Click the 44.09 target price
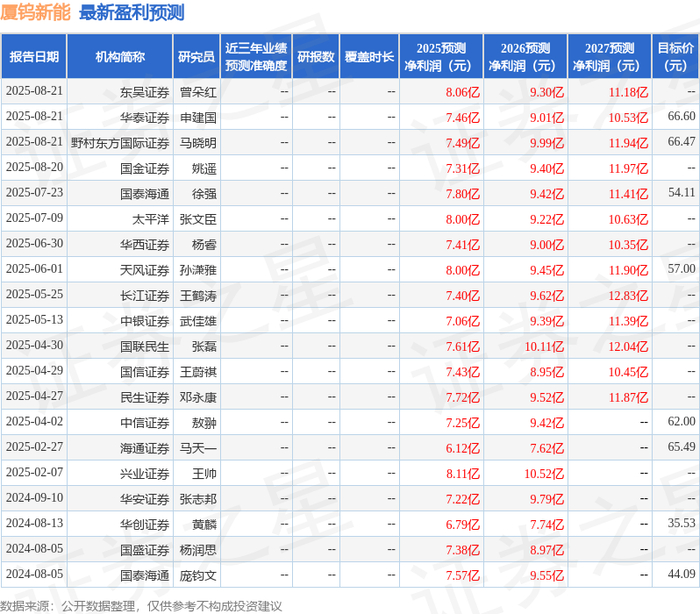This screenshot has height=614, width=700. 681,574
